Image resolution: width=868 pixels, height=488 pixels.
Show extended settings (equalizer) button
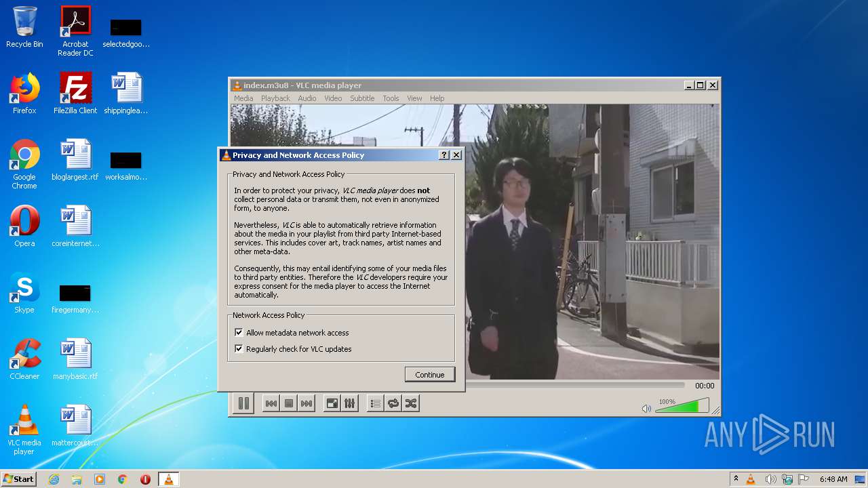tap(349, 403)
